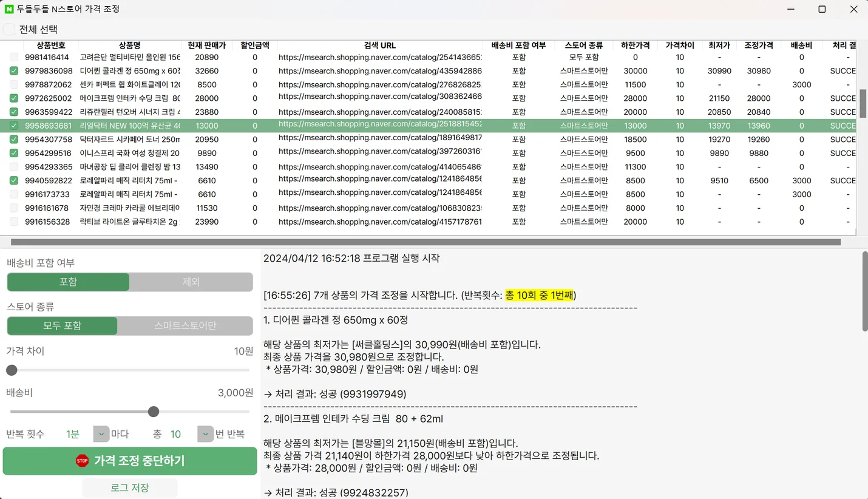Click product name 메이크프렘 인테카 수딩 크림 in table
The height and width of the screenshot is (499, 868).
[130, 98]
